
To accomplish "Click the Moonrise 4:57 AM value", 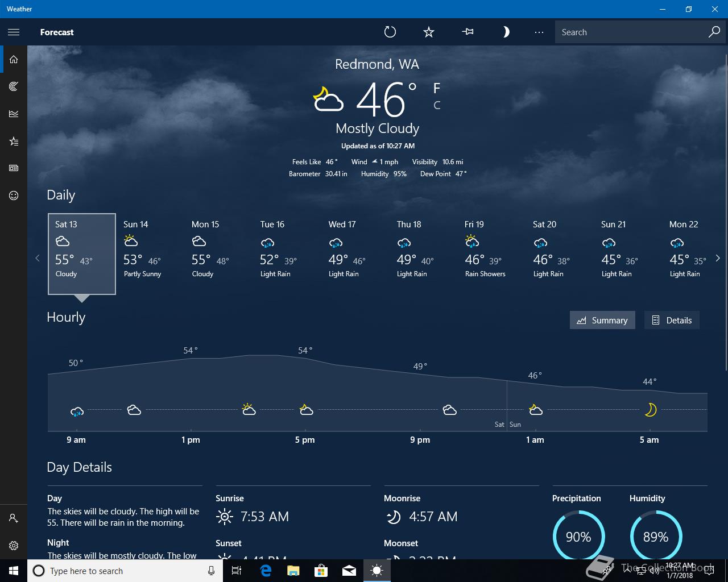I will pos(433,517).
